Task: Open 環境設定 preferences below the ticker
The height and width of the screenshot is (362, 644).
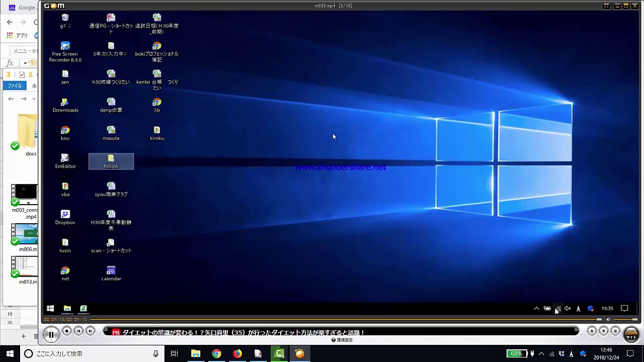Action: (342, 340)
